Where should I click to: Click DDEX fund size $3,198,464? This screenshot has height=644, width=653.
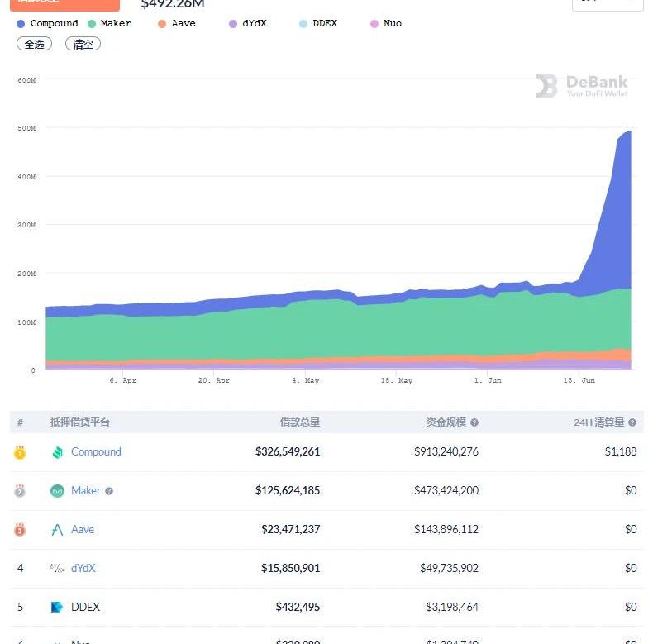click(452, 607)
